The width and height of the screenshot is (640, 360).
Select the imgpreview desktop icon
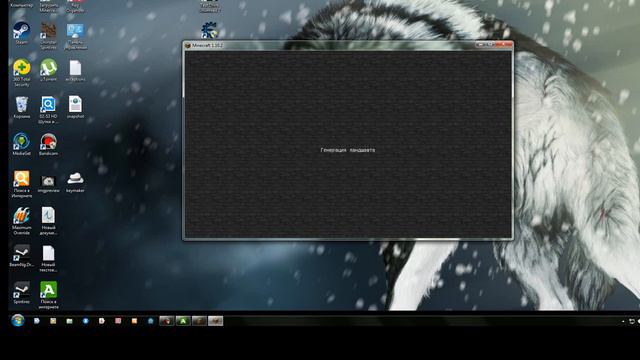click(x=48, y=184)
